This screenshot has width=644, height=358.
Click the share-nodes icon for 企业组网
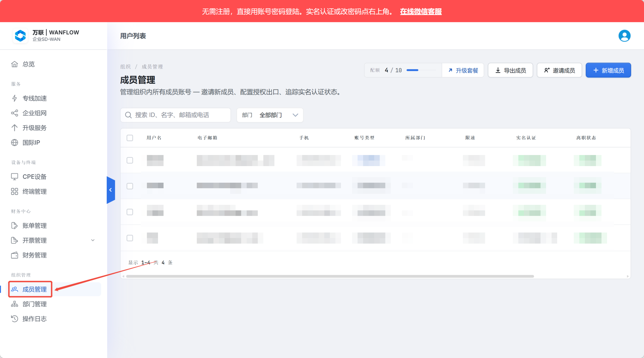(x=15, y=113)
